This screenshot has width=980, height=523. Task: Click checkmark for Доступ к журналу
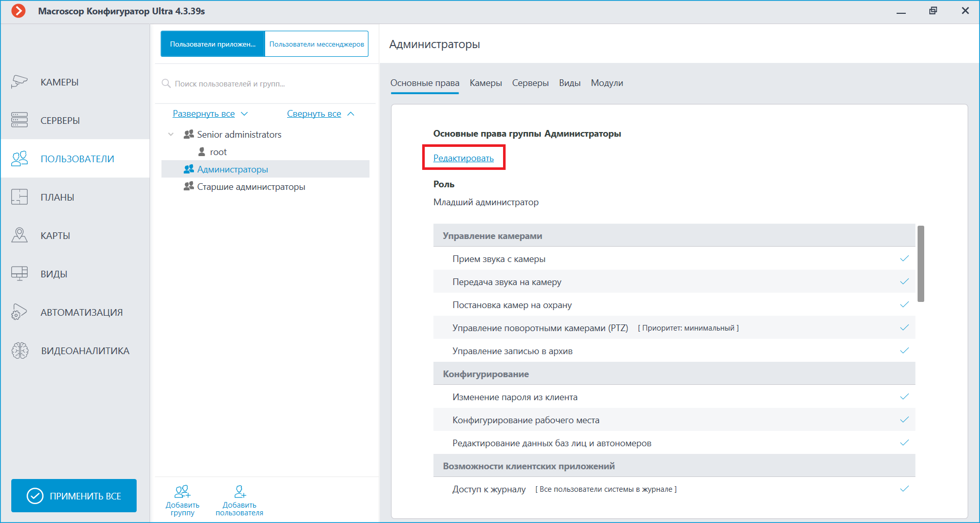[x=904, y=489]
